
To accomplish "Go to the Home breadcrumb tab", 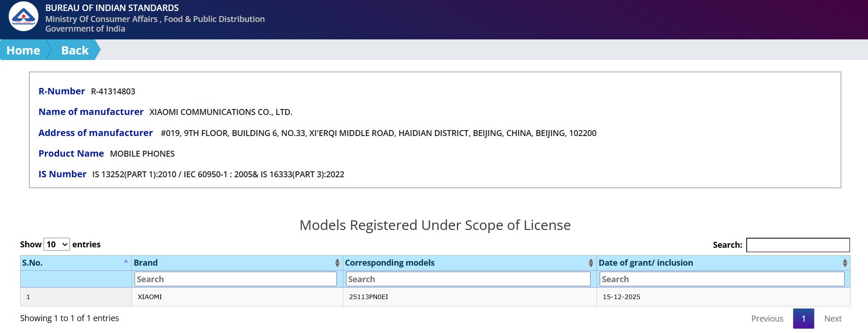I will coord(23,50).
